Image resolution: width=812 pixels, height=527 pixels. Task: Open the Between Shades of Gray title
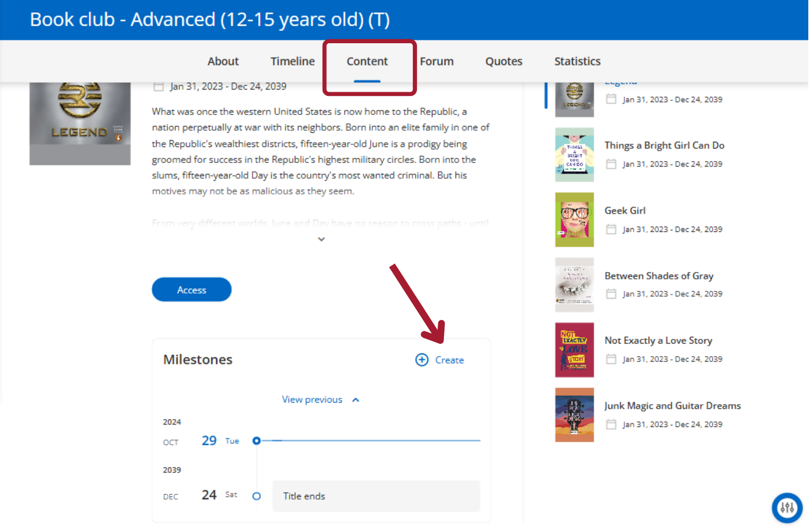click(x=659, y=276)
